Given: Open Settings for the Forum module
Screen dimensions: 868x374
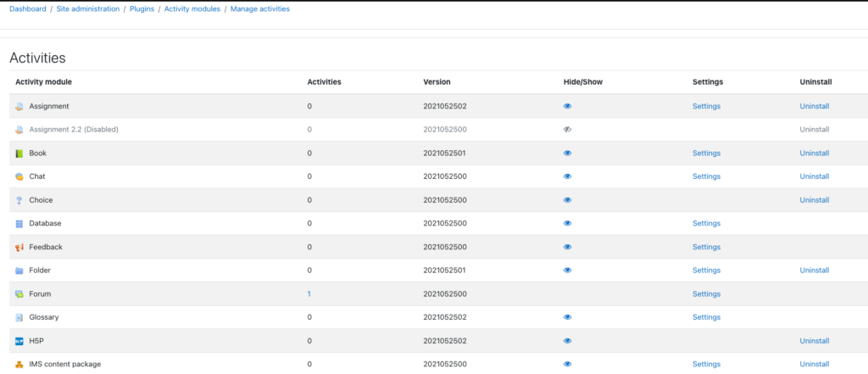Looking at the screenshot, I should point(706,293).
